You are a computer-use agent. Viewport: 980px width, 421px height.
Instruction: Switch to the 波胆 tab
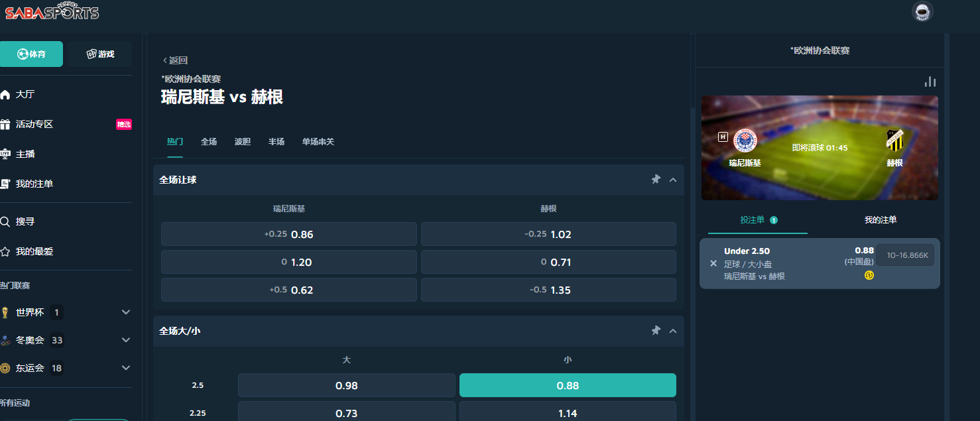point(243,142)
